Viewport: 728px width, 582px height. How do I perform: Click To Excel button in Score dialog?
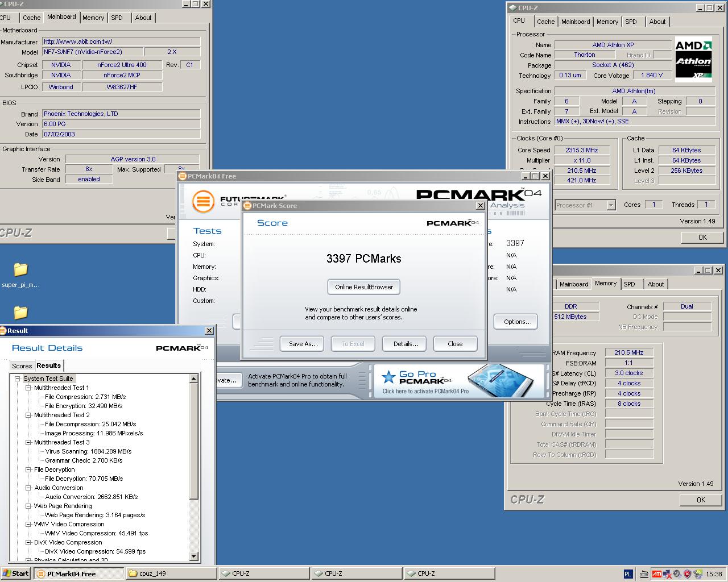(x=353, y=344)
